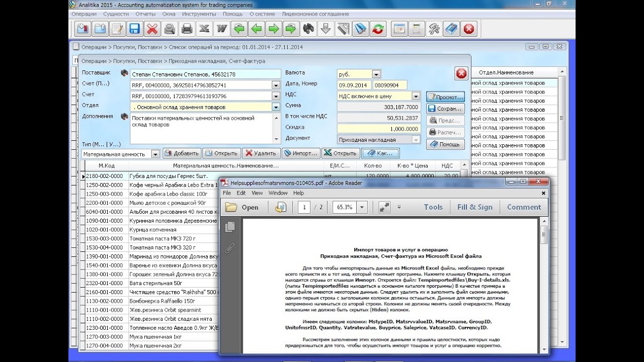Click the Просмот... preview button

coord(445,97)
